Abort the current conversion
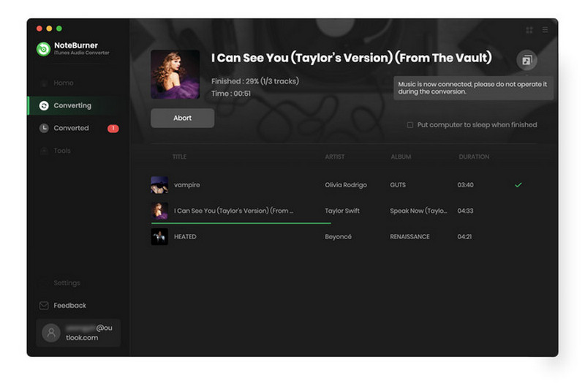The image size is (585, 392). click(x=182, y=118)
